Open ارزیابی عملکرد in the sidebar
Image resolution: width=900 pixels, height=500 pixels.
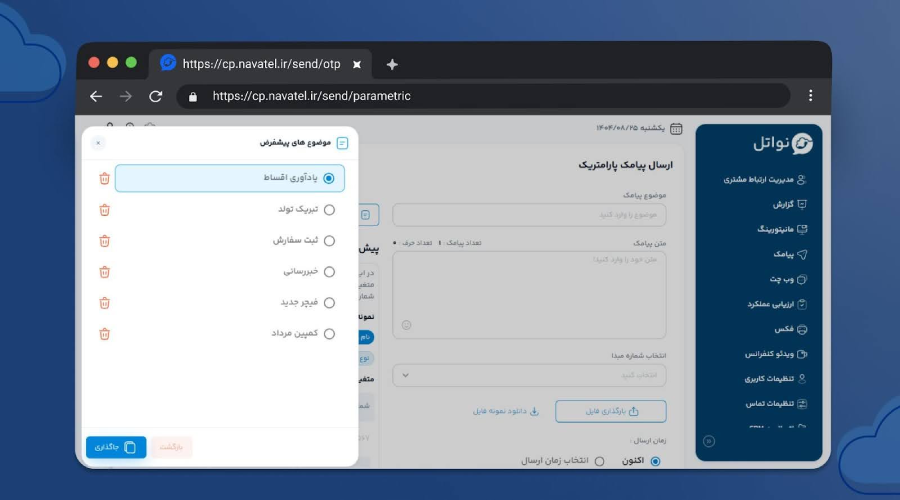[777, 304]
